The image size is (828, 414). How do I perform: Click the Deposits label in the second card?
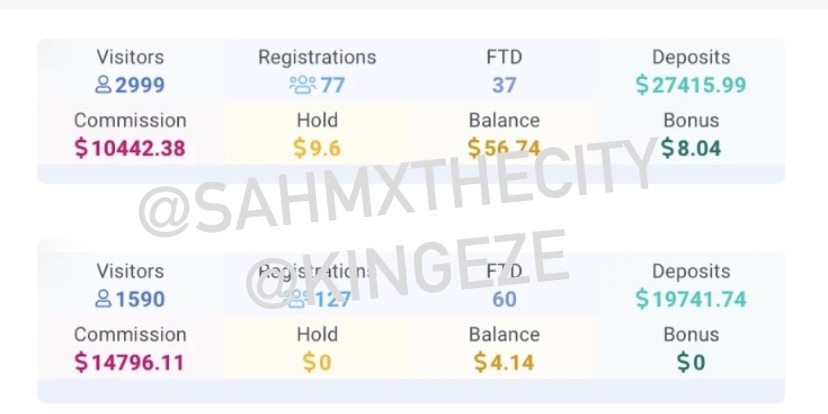(x=691, y=271)
